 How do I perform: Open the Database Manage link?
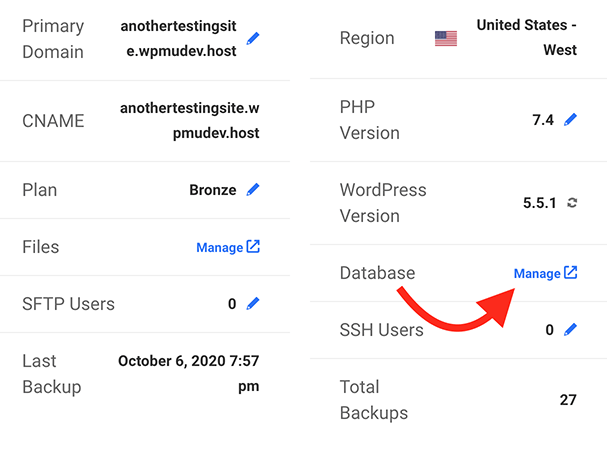pos(545,273)
